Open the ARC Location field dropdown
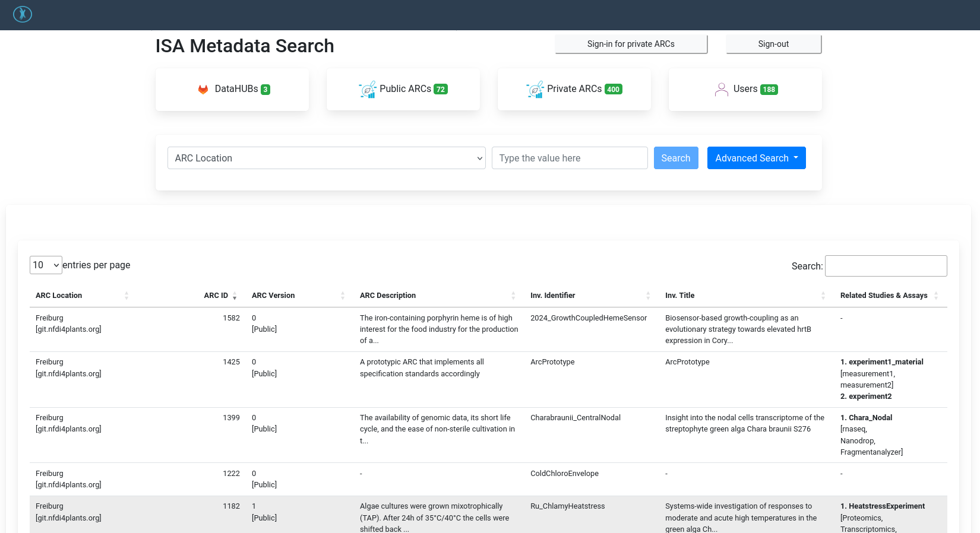 point(327,158)
